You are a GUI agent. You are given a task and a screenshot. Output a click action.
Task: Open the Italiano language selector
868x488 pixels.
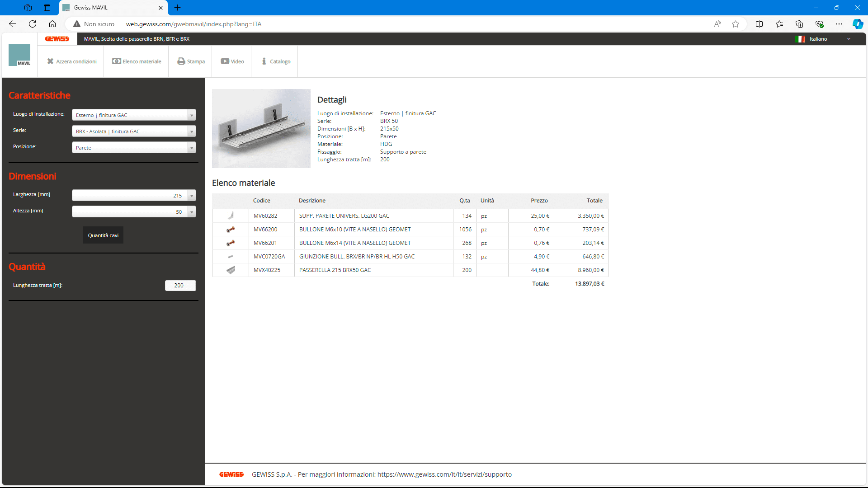click(x=824, y=39)
